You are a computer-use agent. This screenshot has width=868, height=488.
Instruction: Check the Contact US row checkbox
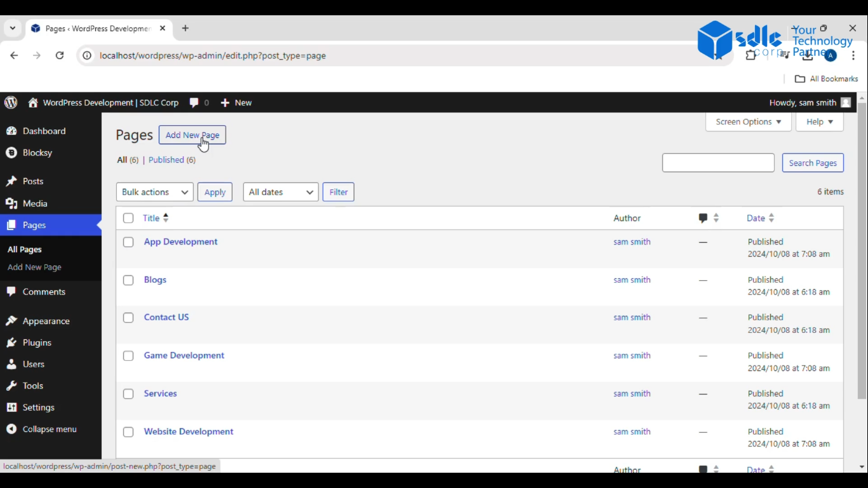(x=128, y=318)
